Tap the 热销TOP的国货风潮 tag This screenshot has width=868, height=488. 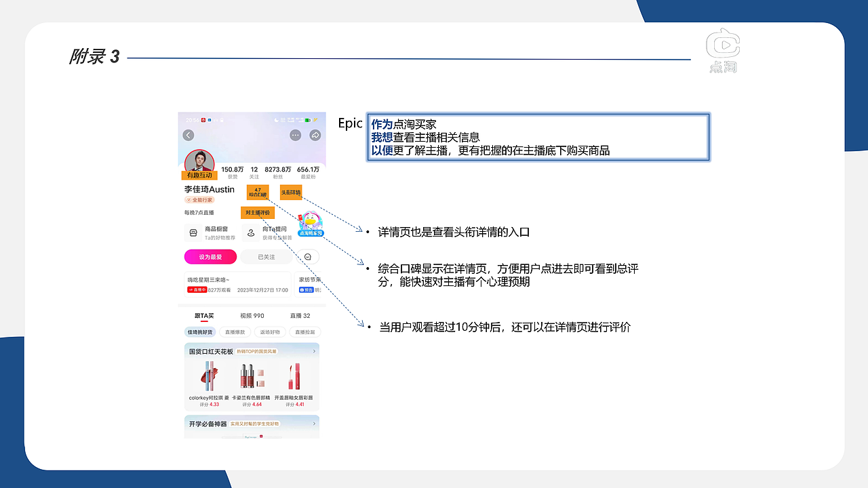(258, 352)
